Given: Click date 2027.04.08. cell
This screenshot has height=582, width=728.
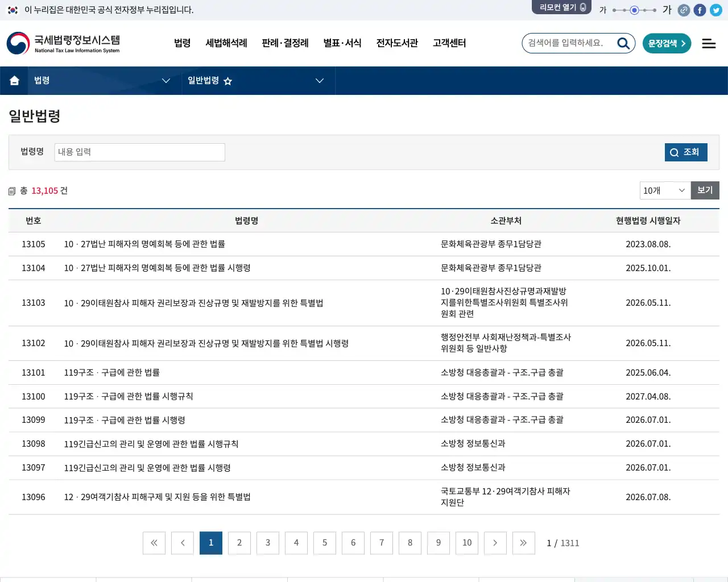Looking at the screenshot, I should [648, 397].
